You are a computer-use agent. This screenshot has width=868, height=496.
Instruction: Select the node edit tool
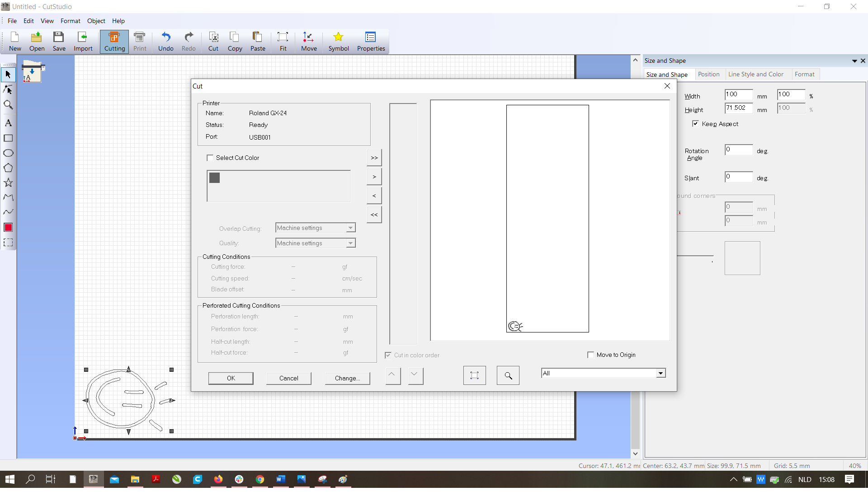(8, 89)
